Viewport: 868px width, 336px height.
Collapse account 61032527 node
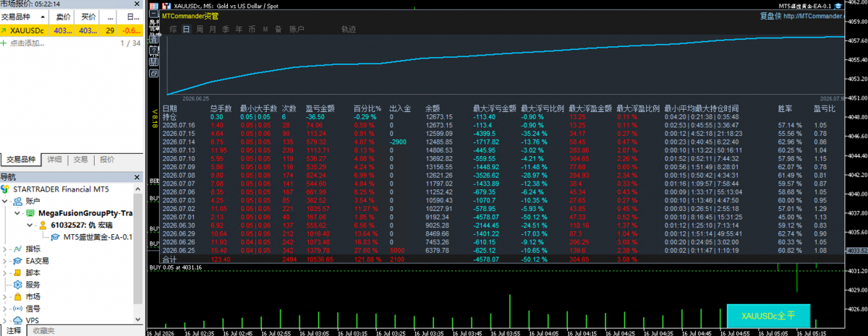pos(29,225)
